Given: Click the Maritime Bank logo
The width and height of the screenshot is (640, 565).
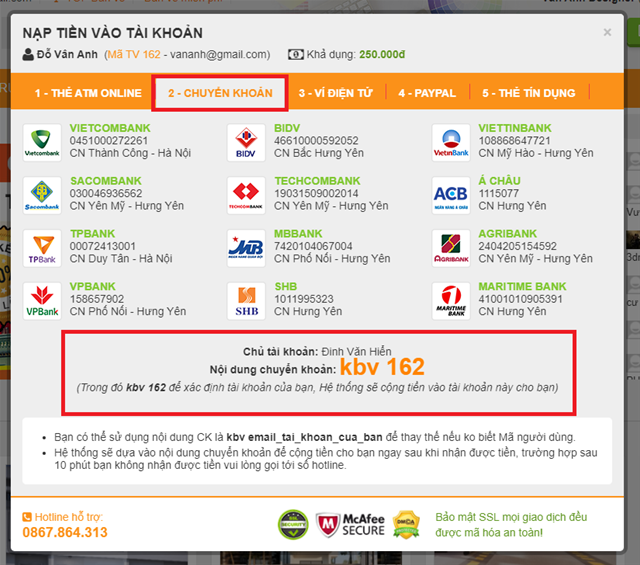Looking at the screenshot, I should tap(451, 301).
